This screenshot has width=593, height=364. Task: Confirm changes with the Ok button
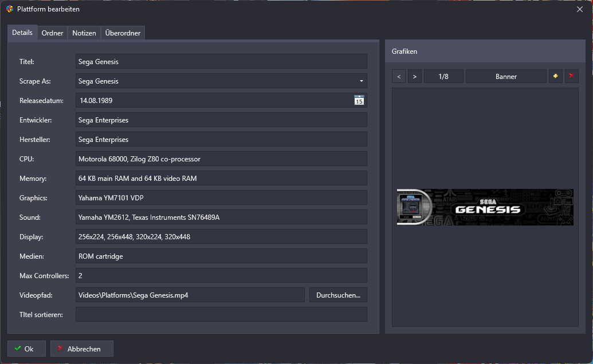point(26,349)
